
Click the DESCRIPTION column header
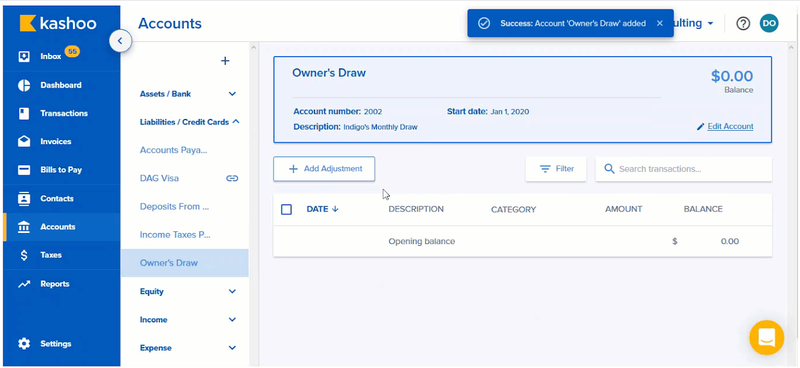[416, 209]
